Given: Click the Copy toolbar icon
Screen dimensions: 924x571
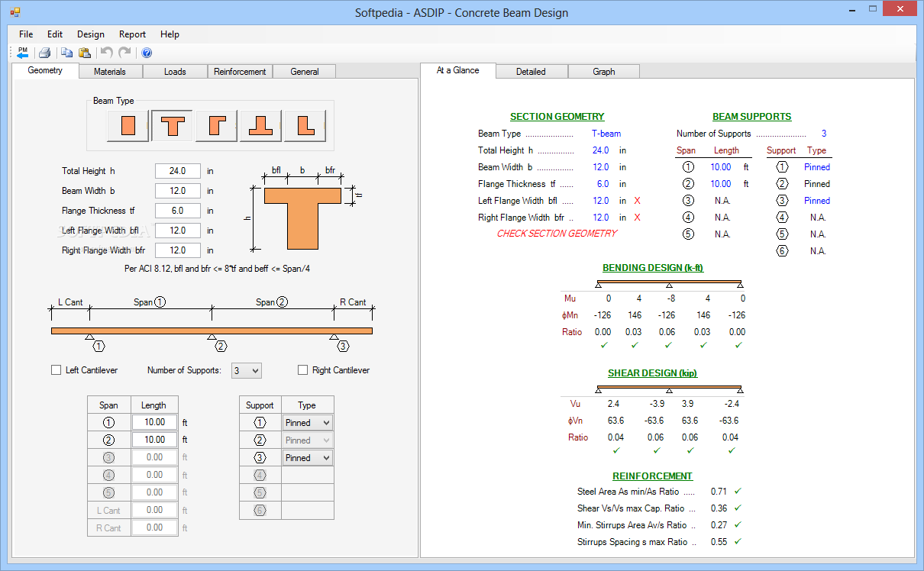Looking at the screenshot, I should pyautogui.click(x=67, y=53).
